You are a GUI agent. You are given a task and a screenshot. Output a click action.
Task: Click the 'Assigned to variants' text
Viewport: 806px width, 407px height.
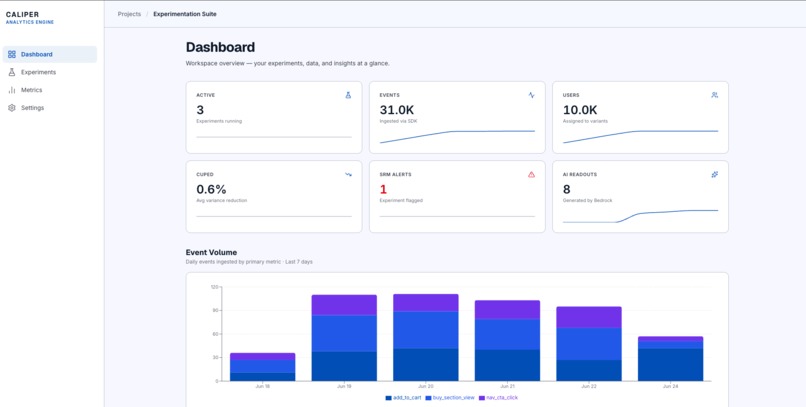585,121
